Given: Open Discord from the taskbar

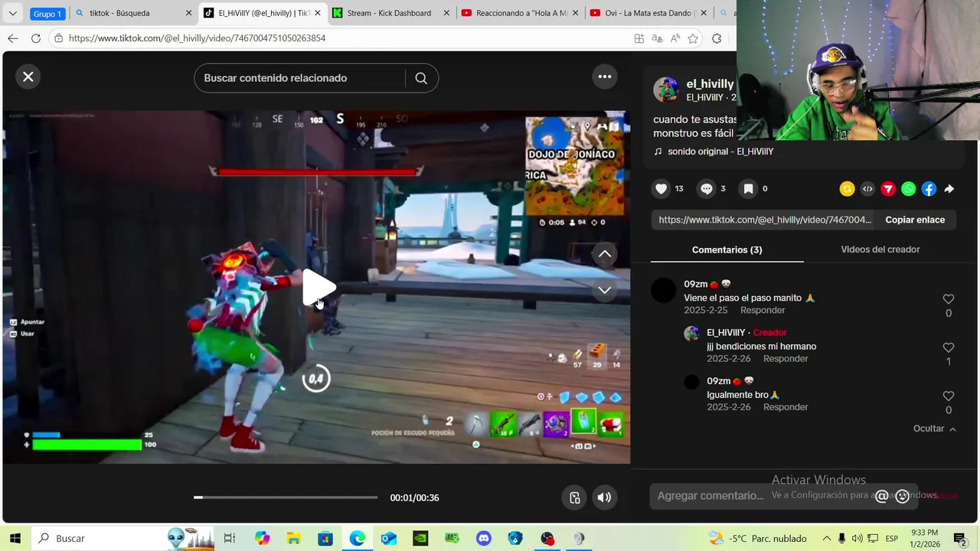Looking at the screenshot, I should click(x=483, y=539).
